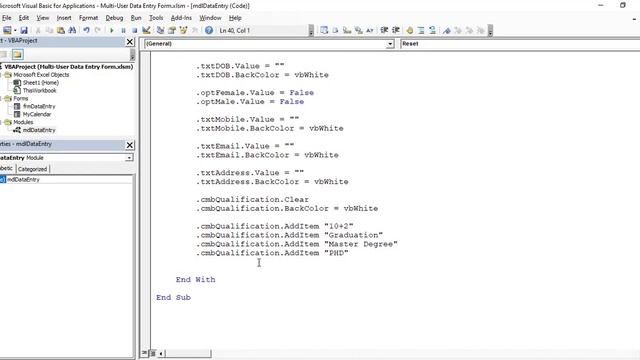640x360 pixels.
Task: Click the Uncomment Block icon
Action: (432, 30)
